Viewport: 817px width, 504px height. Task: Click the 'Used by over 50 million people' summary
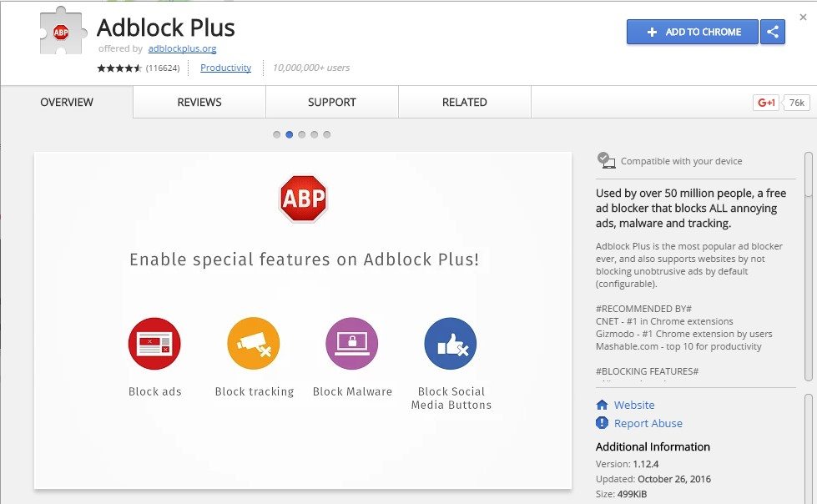[x=691, y=208]
